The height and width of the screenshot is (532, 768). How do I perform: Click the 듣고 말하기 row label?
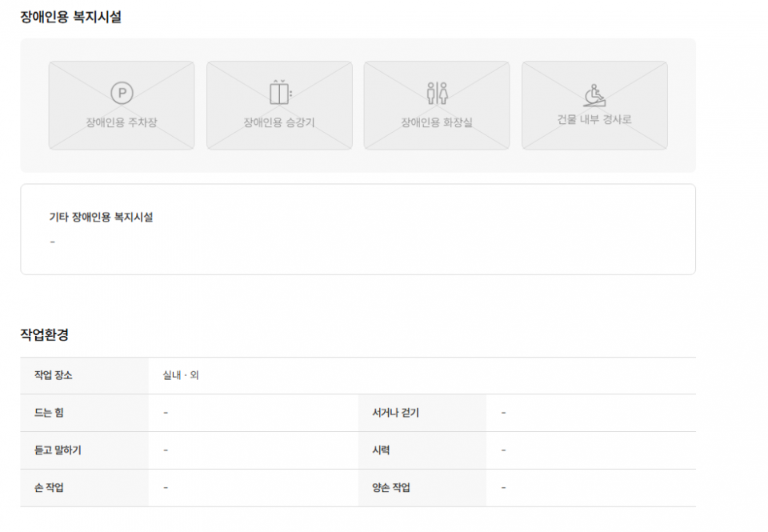pyautogui.click(x=57, y=450)
